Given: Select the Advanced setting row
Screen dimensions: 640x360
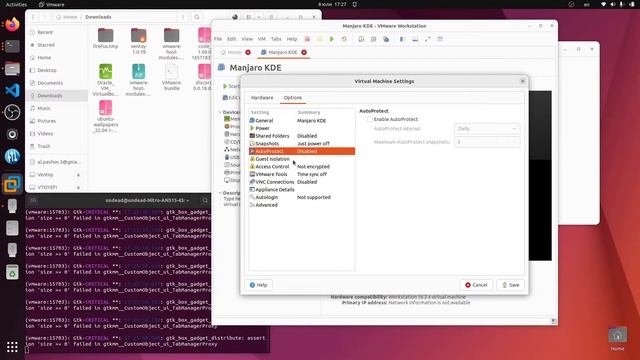Looking at the screenshot, I should (302, 205).
